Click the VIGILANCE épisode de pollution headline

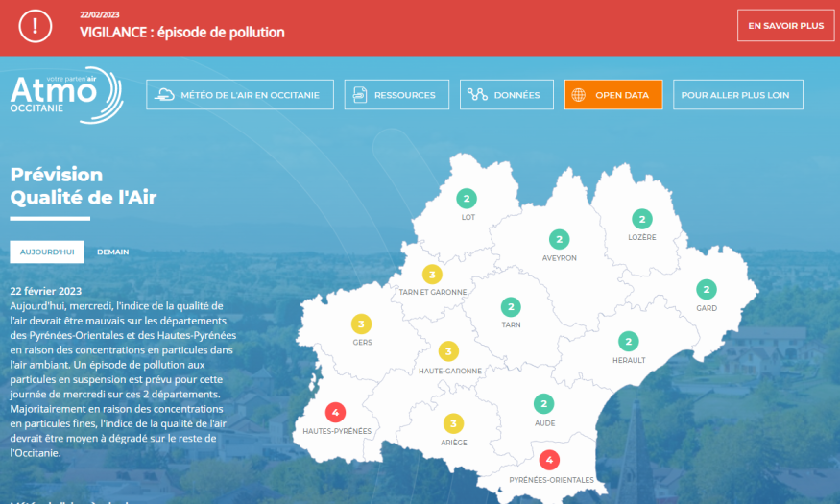pos(182,33)
